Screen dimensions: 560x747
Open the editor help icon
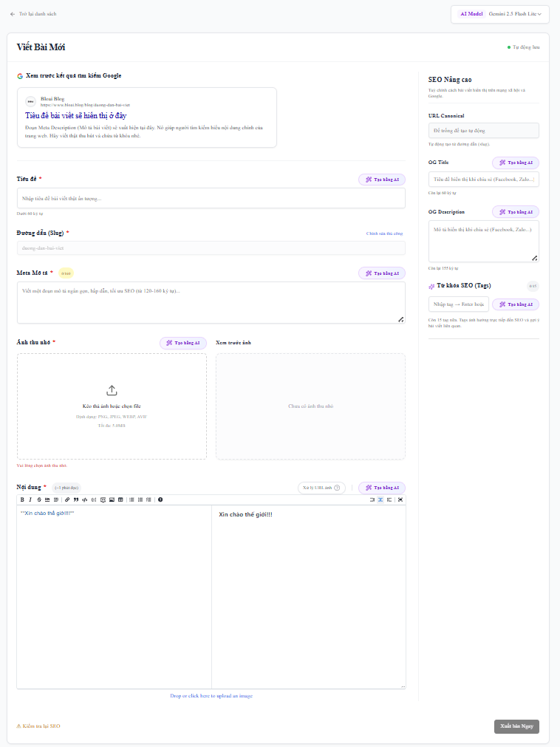click(x=160, y=499)
